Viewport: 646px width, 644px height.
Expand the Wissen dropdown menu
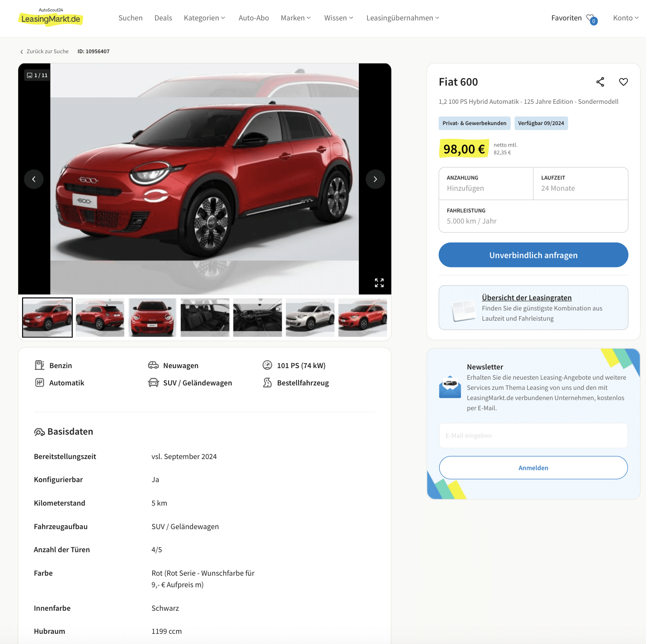coord(339,18)
